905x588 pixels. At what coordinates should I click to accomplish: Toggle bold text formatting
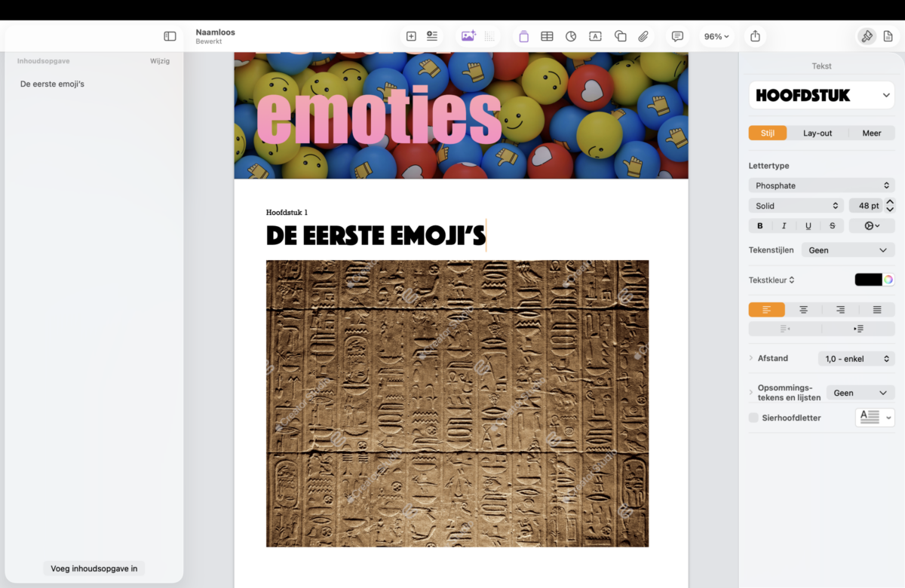759,225
